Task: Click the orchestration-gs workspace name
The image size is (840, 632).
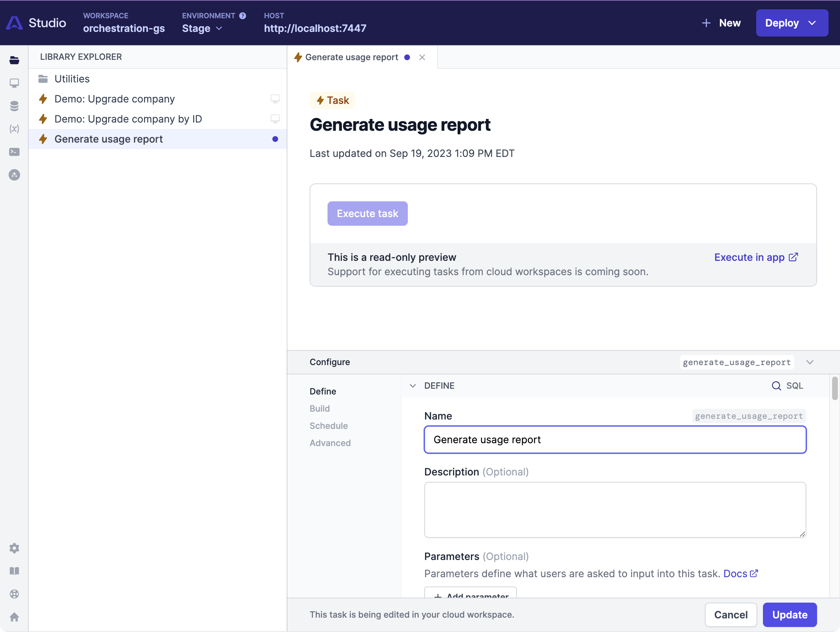Action: point(124,28)
